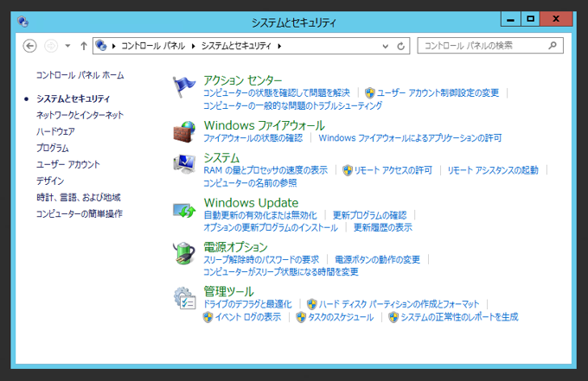The width and height of the screenshot is (588, 381).
Task: Select システムとセキュリティ in the sidebar
Action: click(x=73, y=98)
